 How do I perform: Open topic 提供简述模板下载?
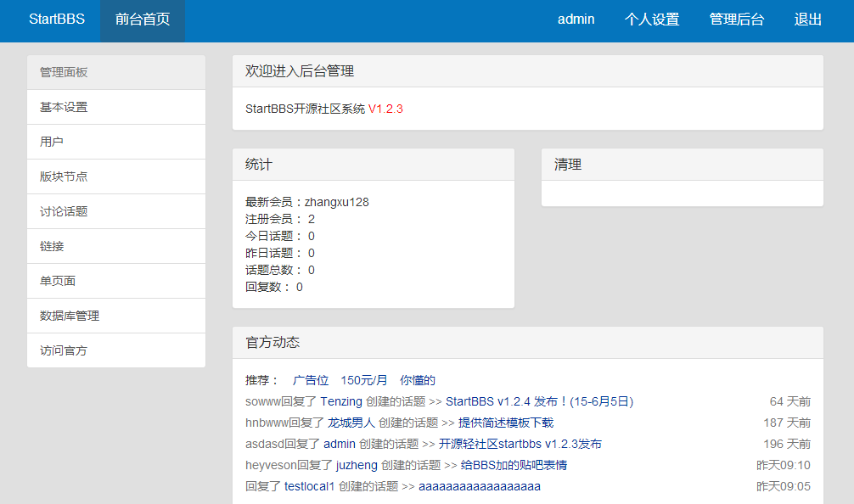pos(506,423)
